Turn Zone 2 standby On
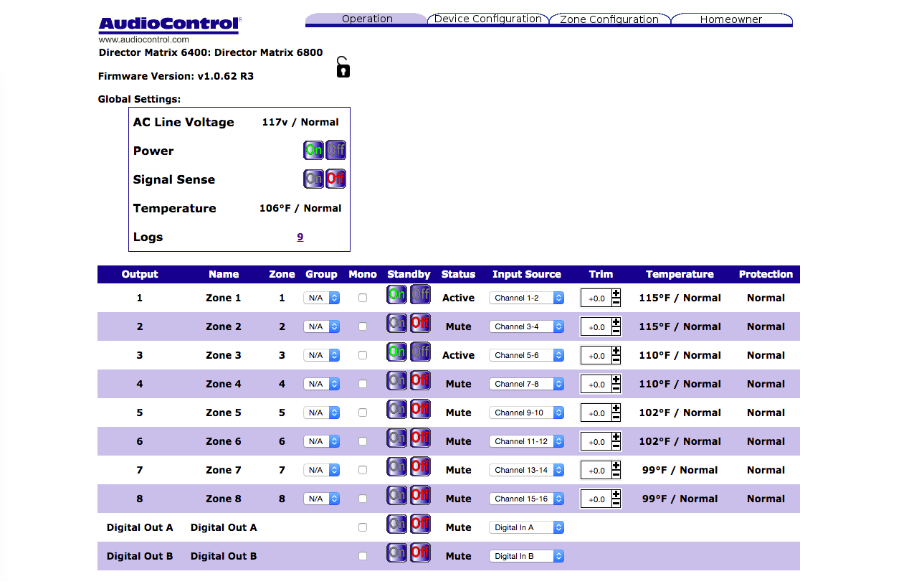Viewport: 924px width, 584px height. click(396, 324)
